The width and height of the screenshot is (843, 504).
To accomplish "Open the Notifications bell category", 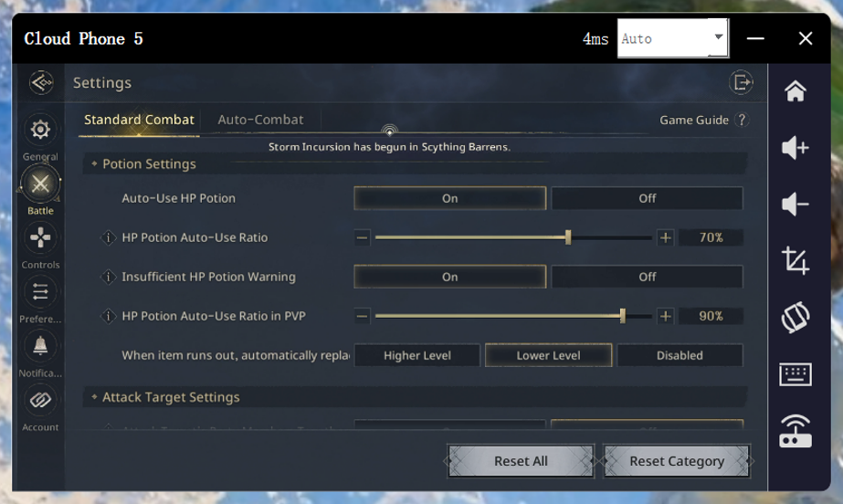I will point(40,345).
